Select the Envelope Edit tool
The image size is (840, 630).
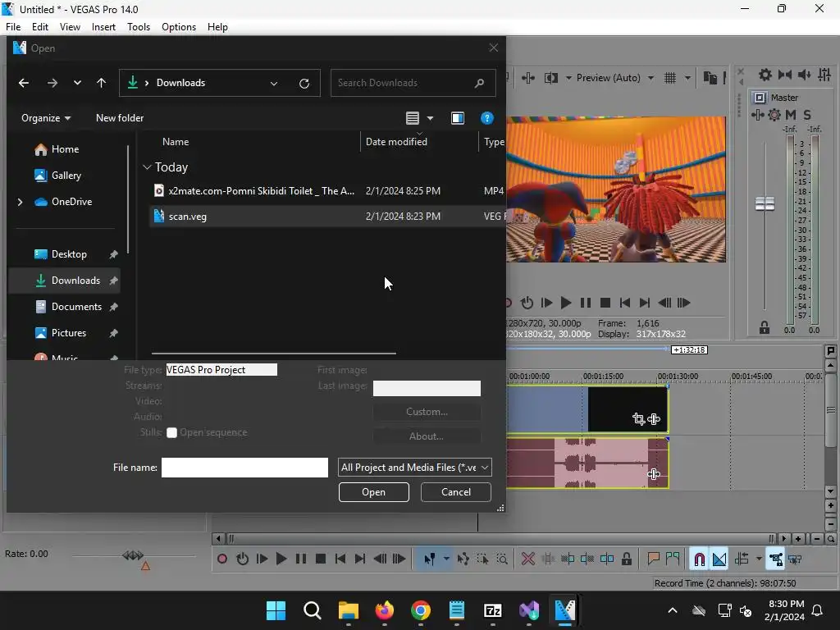click(x=463, y=559)
